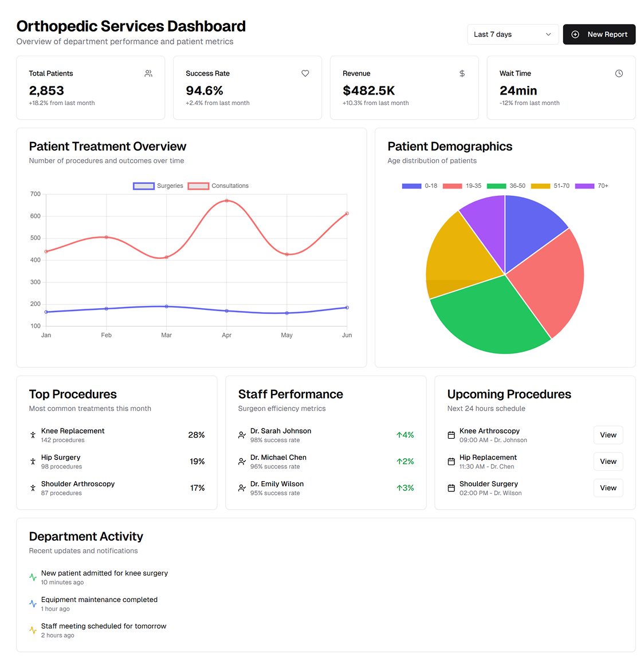Click green activity icon for new patient admitted
644x669 pixels.
click(33, 577)
